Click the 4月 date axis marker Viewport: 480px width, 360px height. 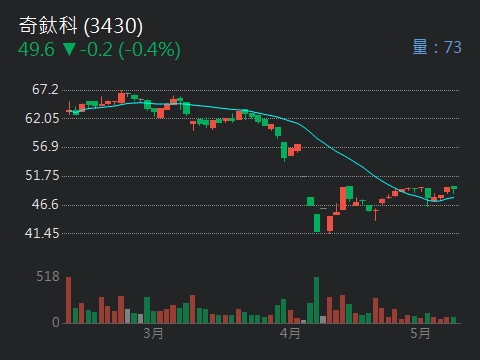pos(290,333)
